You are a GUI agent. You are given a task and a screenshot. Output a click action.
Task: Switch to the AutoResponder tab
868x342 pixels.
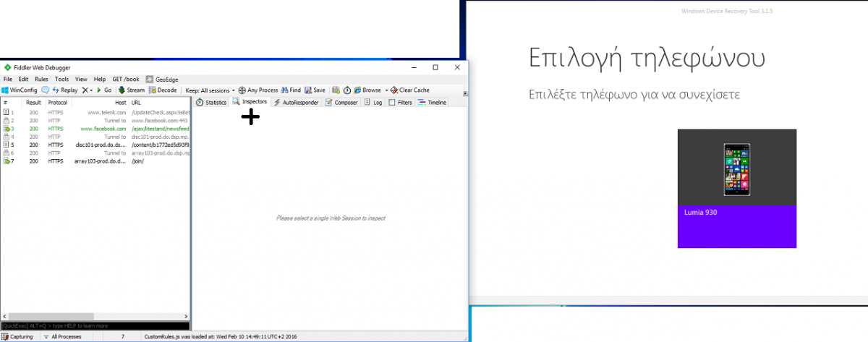(296, 103)
